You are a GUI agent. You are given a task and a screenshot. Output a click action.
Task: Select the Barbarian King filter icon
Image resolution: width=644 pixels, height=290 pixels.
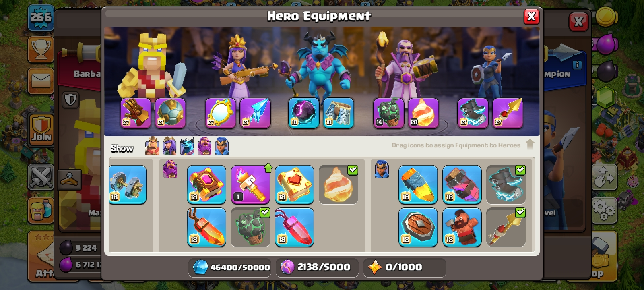tap(152, 146)
